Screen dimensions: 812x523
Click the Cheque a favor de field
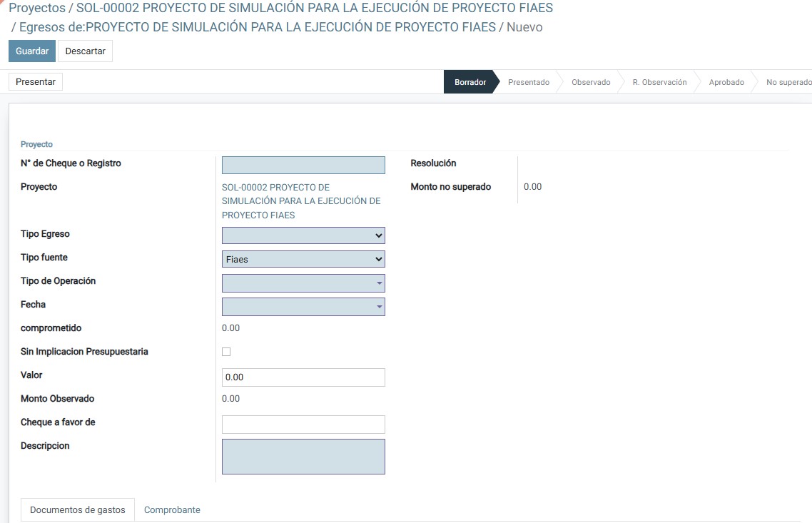(303, 425)
